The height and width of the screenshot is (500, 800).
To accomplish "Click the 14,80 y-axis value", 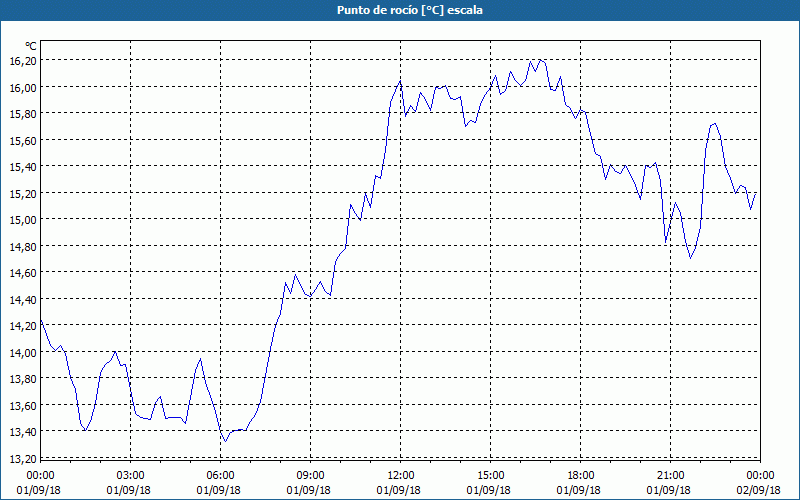I will click(x=23, y=246).
